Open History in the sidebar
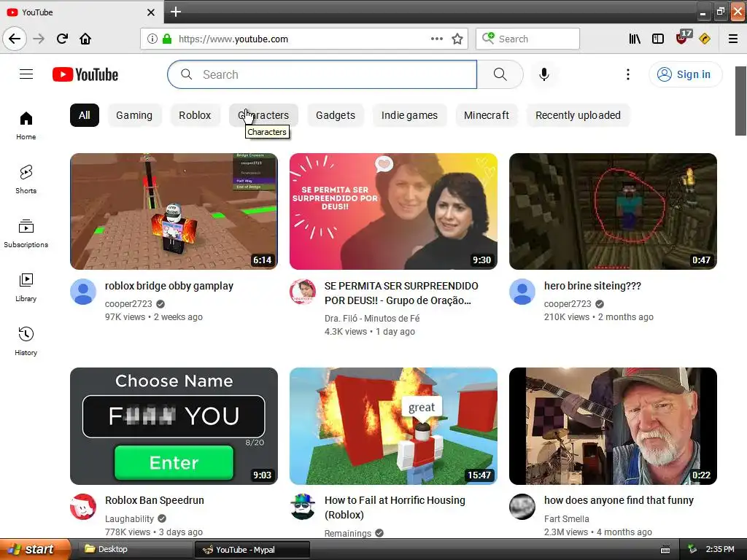This screenshot has width=747, height=560. (x=26, y=341)
